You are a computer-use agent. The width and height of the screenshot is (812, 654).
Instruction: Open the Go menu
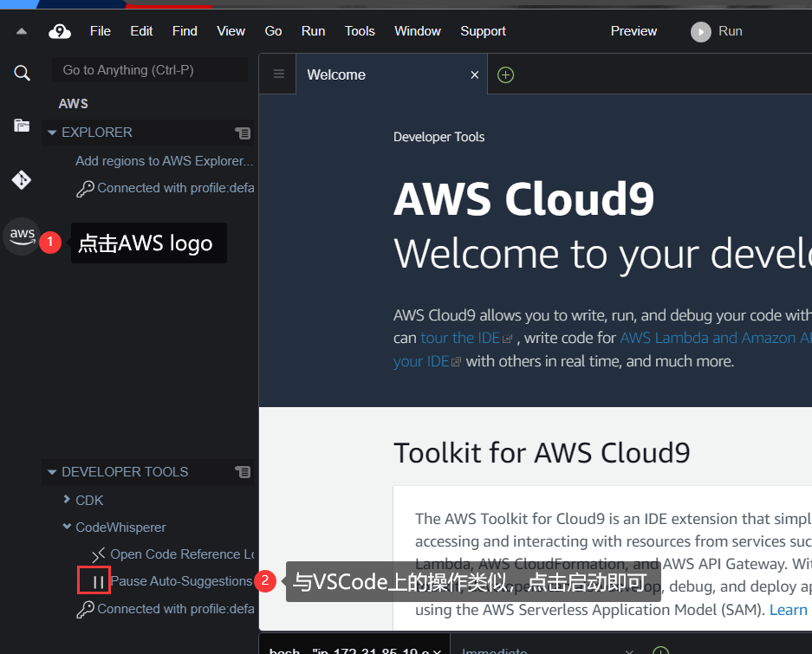[x=274, y=31]
